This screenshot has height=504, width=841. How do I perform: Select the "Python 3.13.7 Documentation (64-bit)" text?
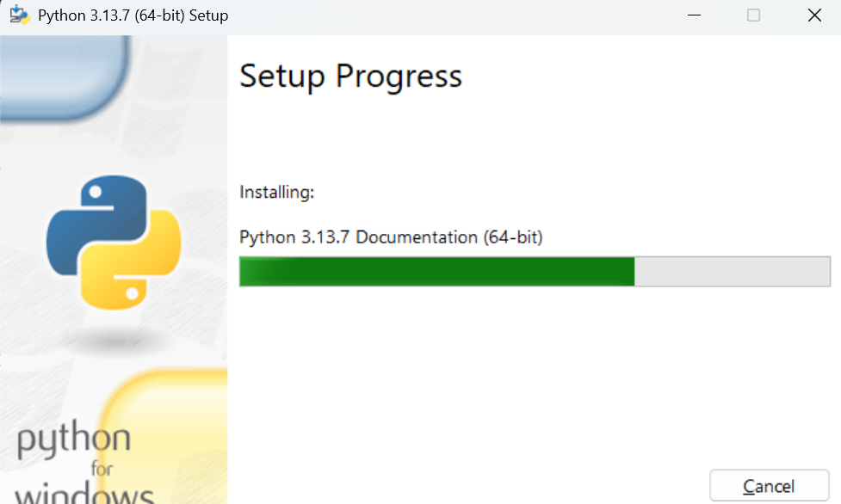(391, 237)
